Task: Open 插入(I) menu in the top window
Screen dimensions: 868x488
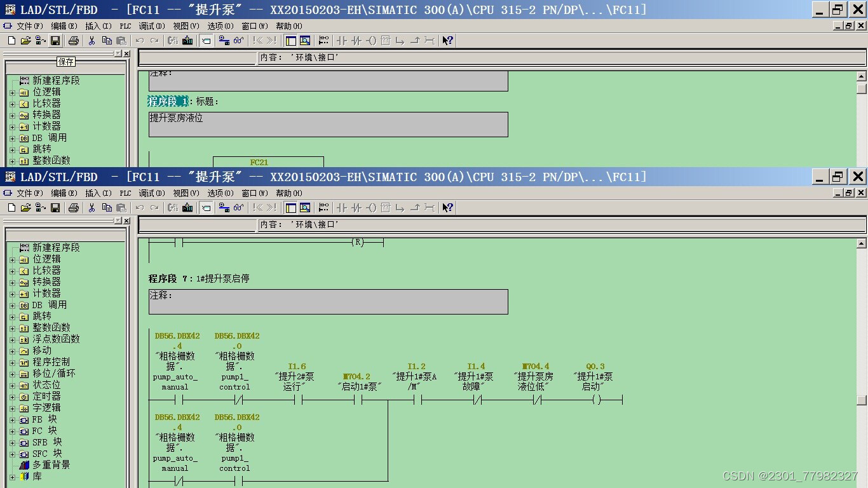Action: click(x=98, y=26)
